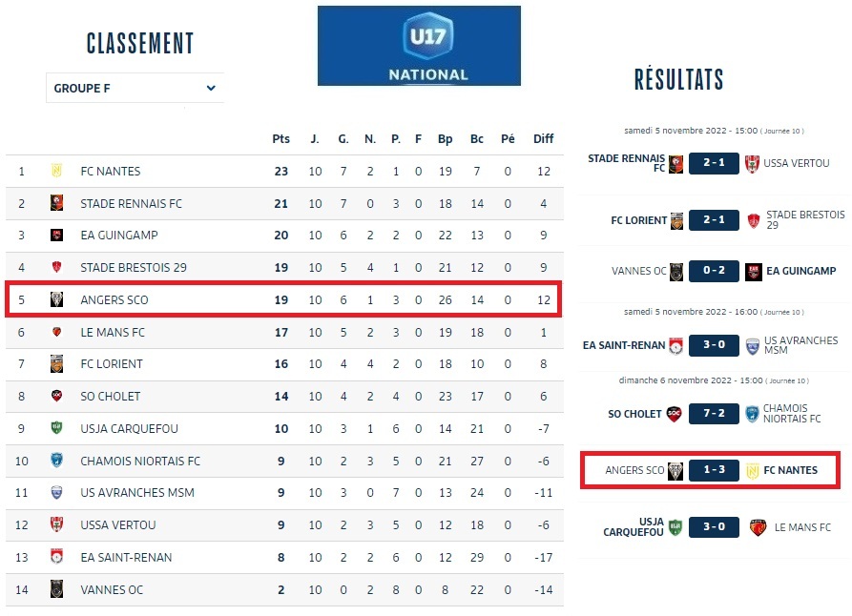Click the Angers SCO crest in standings
Screen dimensions: 852x616
pyautogui.click(x=56, y=300)
